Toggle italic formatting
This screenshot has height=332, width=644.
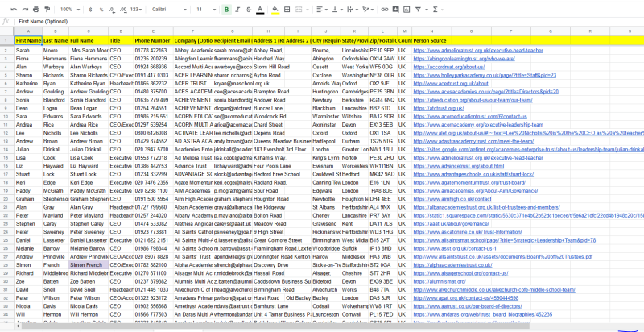tap(237, 10)
